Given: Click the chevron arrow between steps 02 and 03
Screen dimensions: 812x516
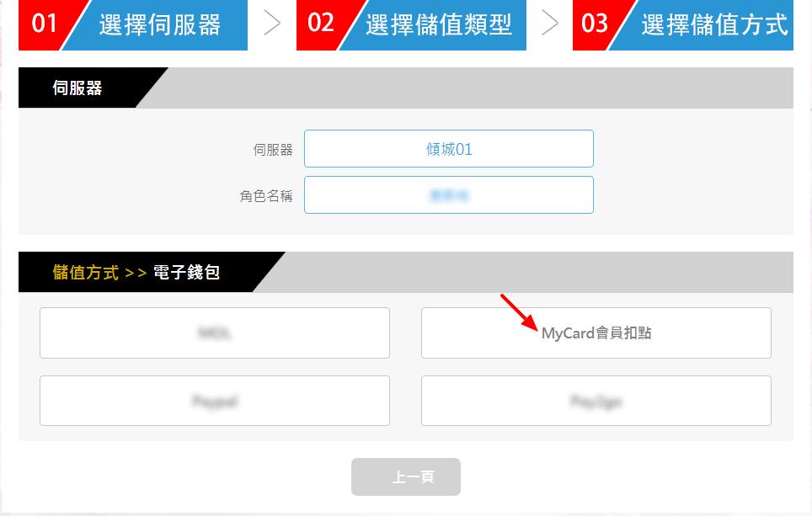Looking at the screenshot, I should [549, 24].
